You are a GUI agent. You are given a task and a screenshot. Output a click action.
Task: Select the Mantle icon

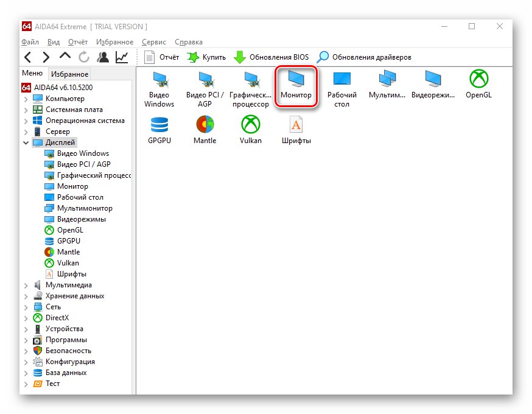[x=205, y=128]
